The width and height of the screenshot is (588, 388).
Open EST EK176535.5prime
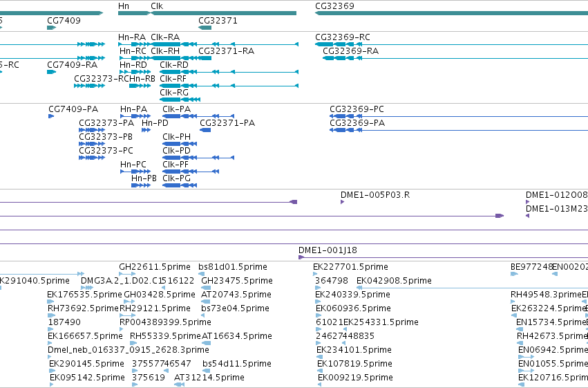click(x=84, y=295)
